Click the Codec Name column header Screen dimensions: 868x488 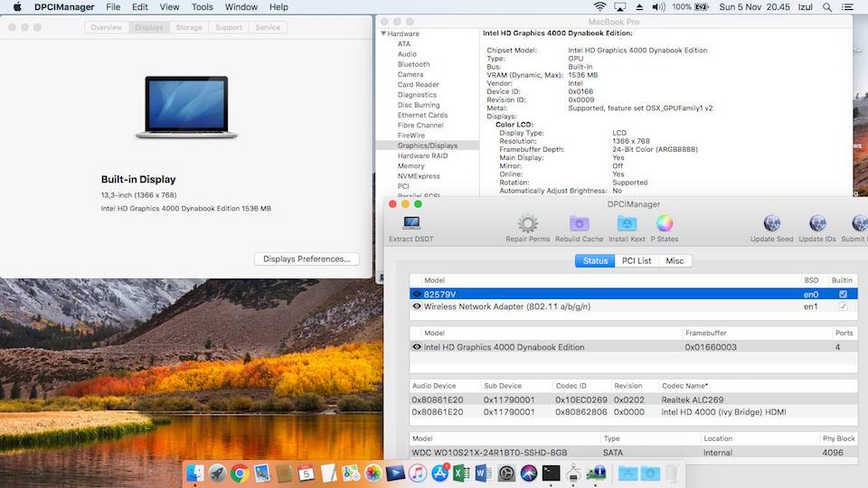684,386
